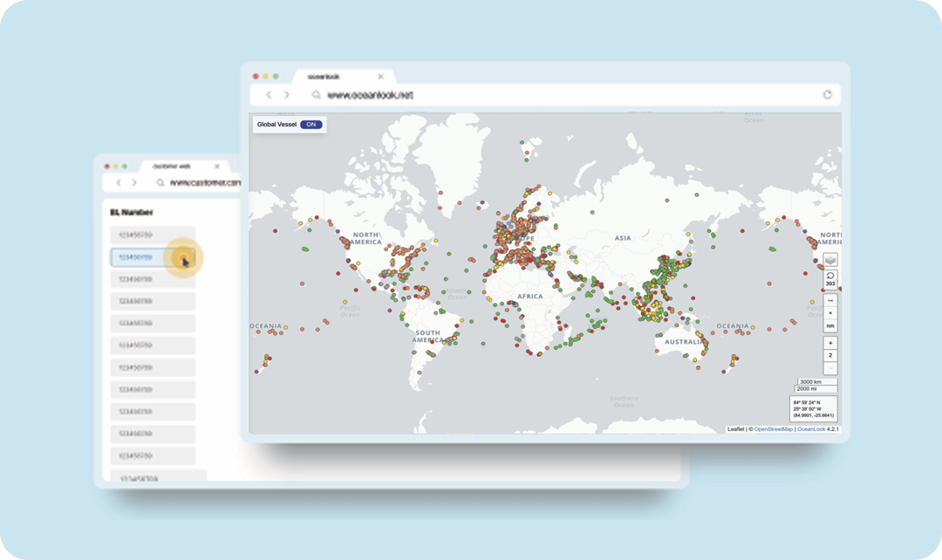The width and height of the screenshot is (942, 560).
Task: Zoom in the map with plus button
Action: (x=830, y=344)
